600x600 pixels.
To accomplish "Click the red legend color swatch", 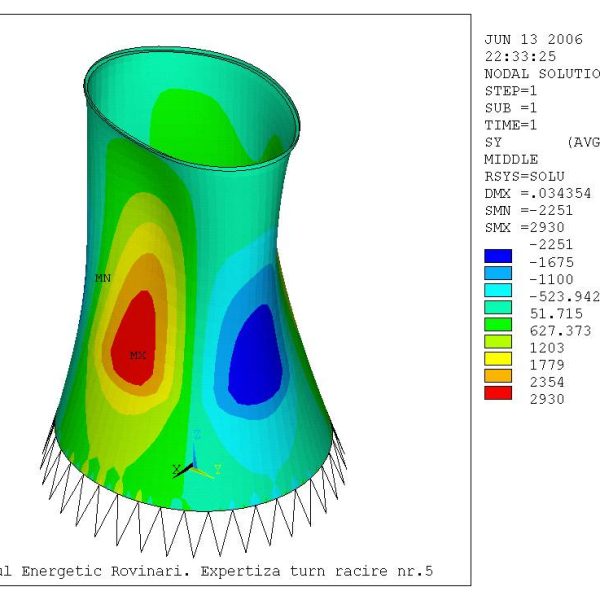I will click(x=497, y=393).
